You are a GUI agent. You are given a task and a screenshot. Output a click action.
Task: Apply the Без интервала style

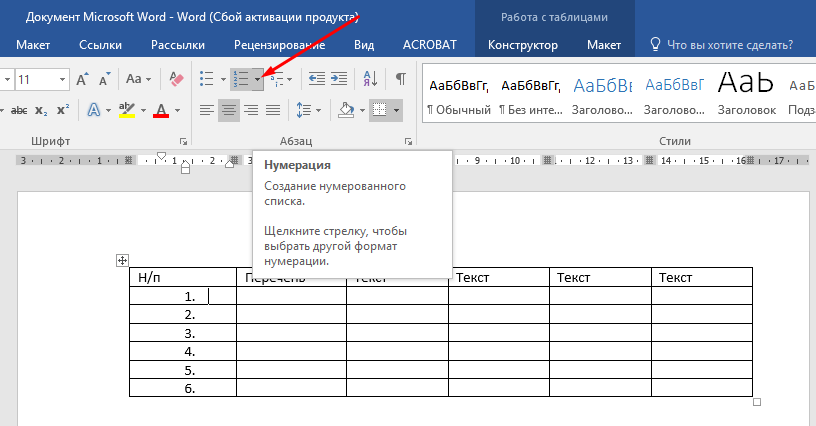coord(530,95)
